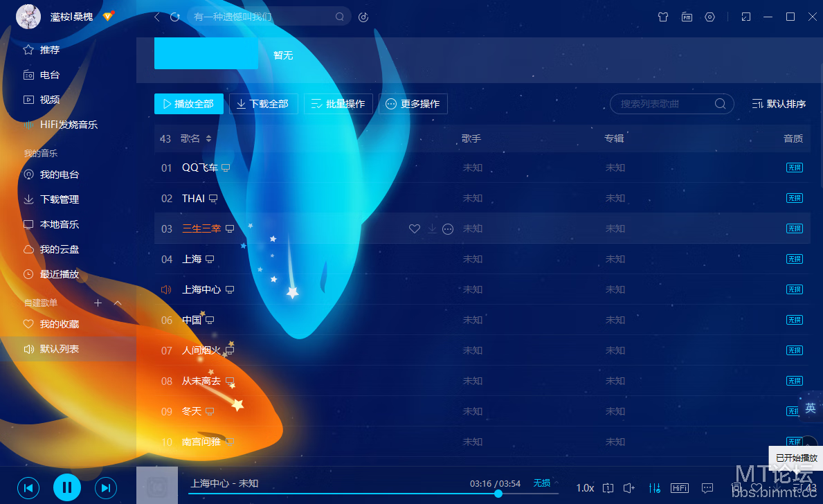823x504 pixels.
Task: Like the song 三生三幸 with heart icon
Action: (x=415, y=229)
